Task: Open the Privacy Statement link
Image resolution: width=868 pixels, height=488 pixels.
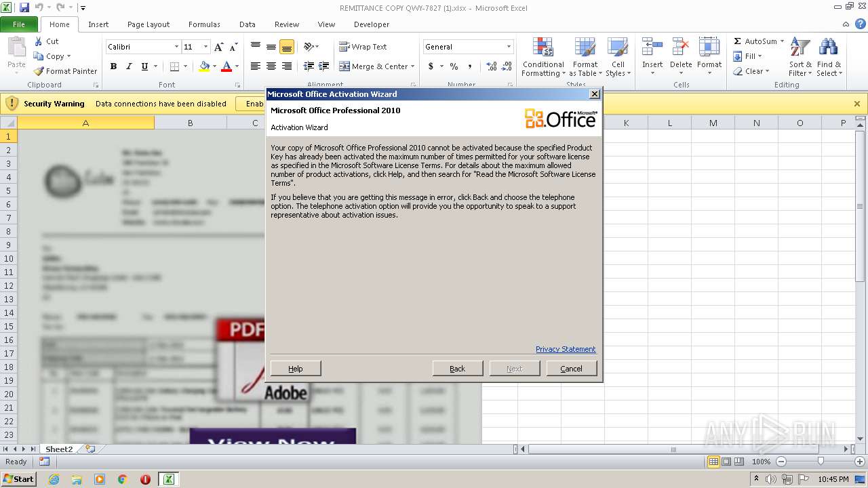Action: (566, 349)
